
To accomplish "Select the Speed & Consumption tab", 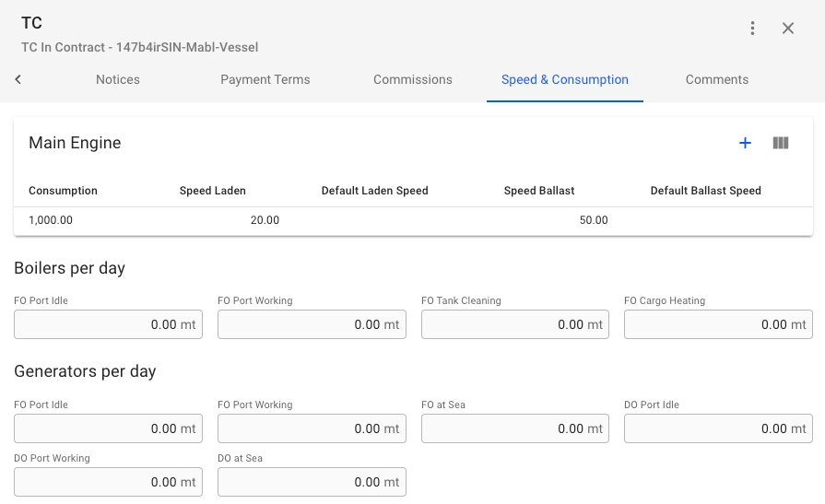I will 564,80.
